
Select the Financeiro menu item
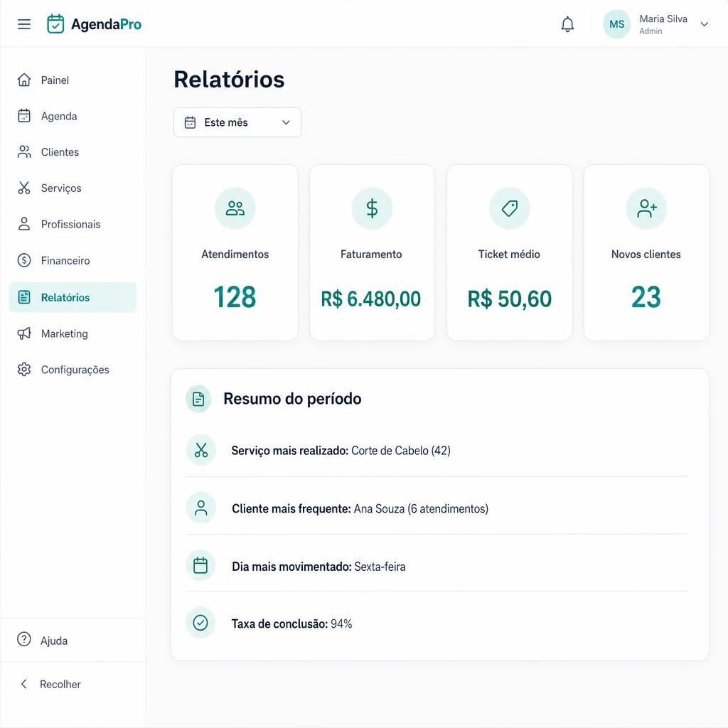click(65, 261)
